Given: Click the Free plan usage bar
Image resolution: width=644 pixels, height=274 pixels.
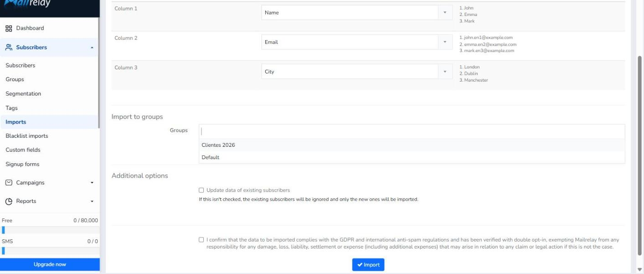Looking at the screenshot, I should [49, 230].
